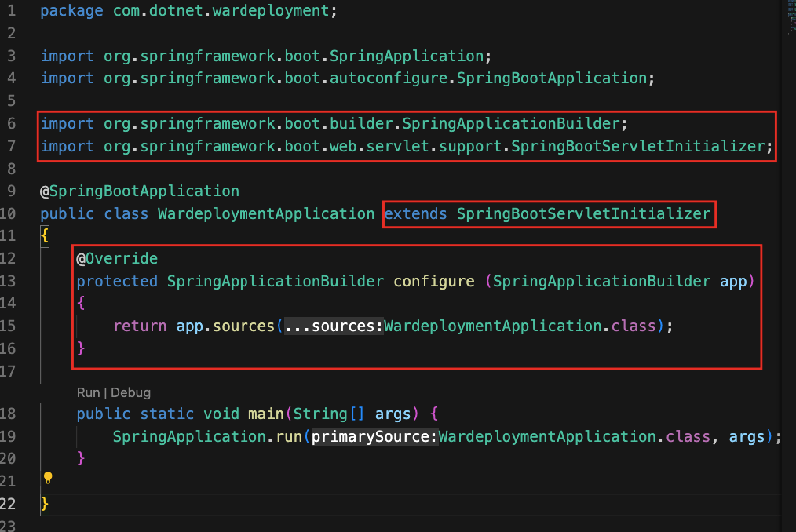The image size is (796, 532).
Task: Click the minimap in the top-right corner
Action: (791, 17)
